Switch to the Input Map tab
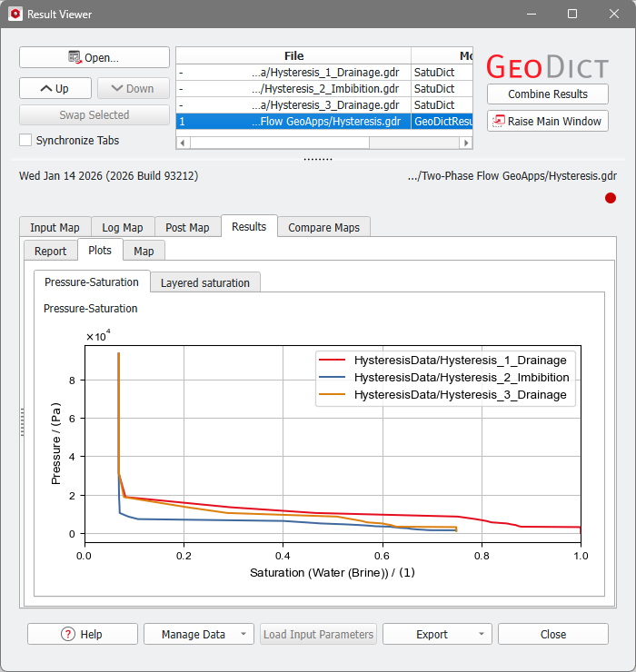 pyautogui.click(x=55, y=228)
